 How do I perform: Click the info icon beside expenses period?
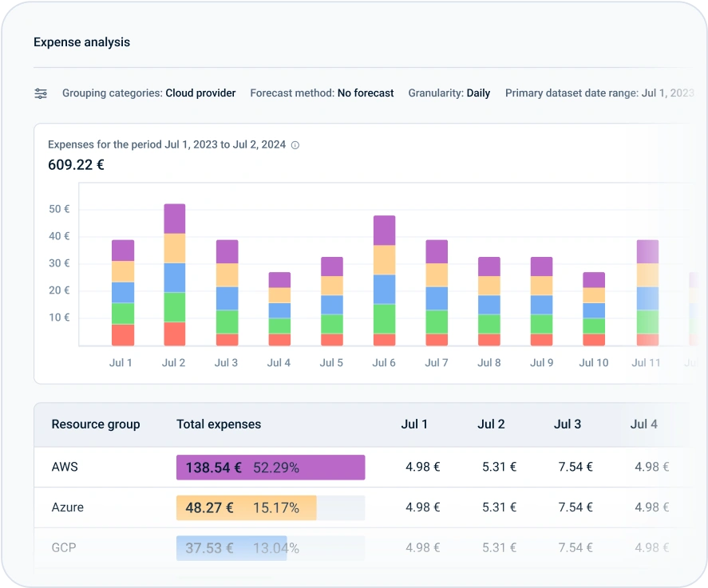[x=295, y=145]
